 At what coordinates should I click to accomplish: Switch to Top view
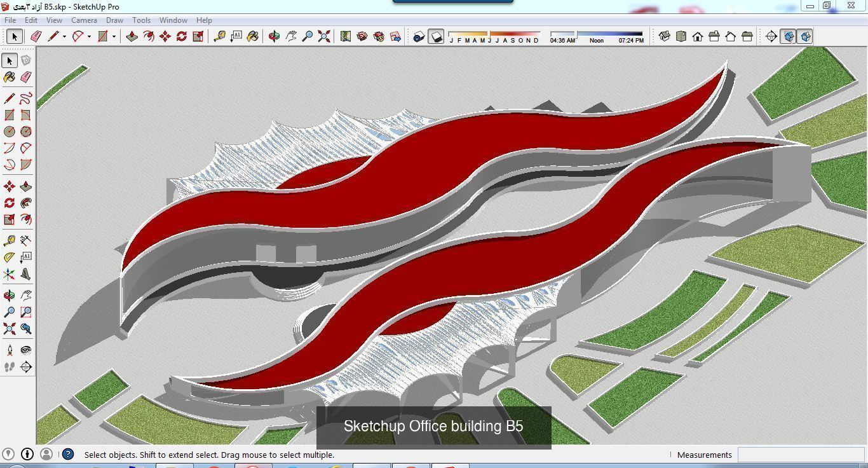tap(681, 36)
